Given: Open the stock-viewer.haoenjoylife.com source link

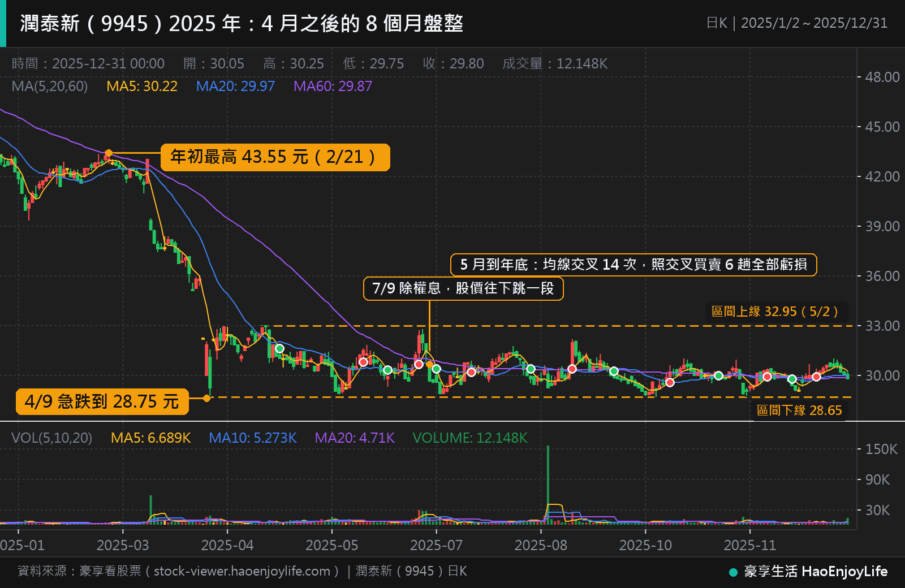Looking at the screenshot, I should [x=242, y=571].
